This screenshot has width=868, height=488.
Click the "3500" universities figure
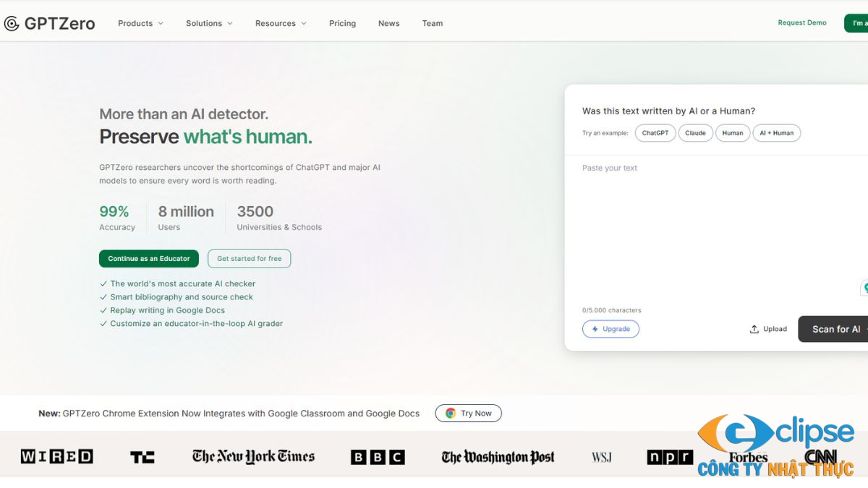(255, 212)
